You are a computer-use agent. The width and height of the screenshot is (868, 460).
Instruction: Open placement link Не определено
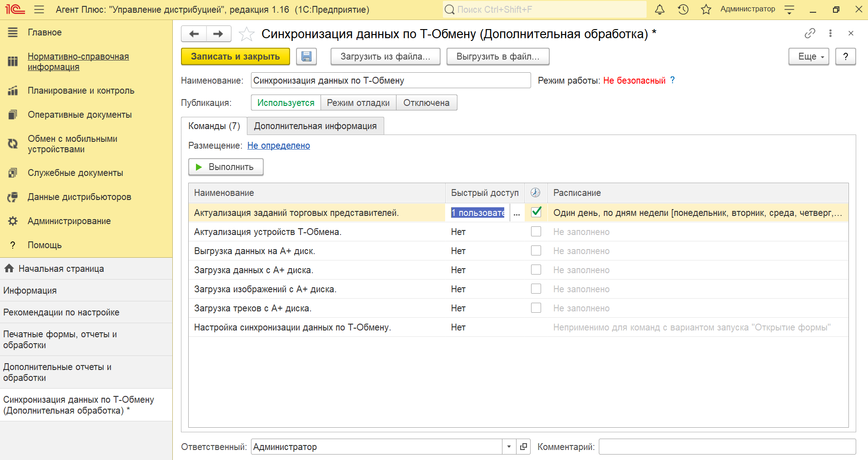(x=279, y=145)
